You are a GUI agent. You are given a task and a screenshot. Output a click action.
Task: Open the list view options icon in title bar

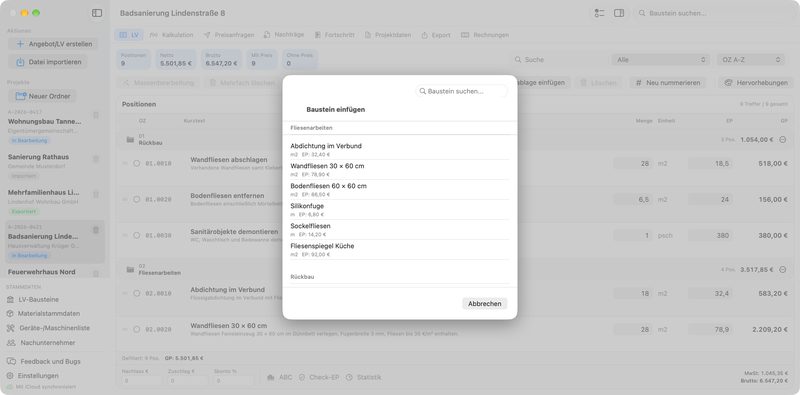point(599,13)
